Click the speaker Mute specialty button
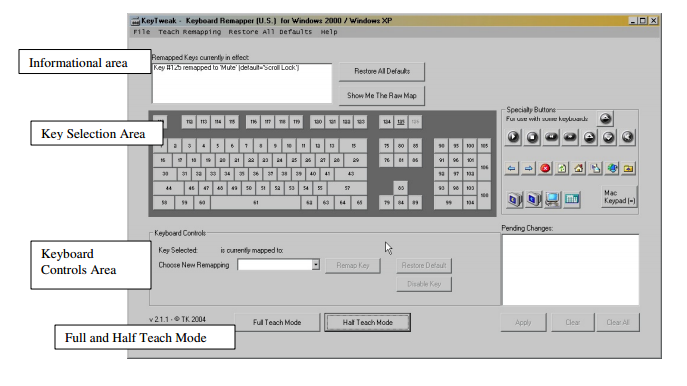Image resolution: width=687 pixels, height=386 pixels. 627,137
